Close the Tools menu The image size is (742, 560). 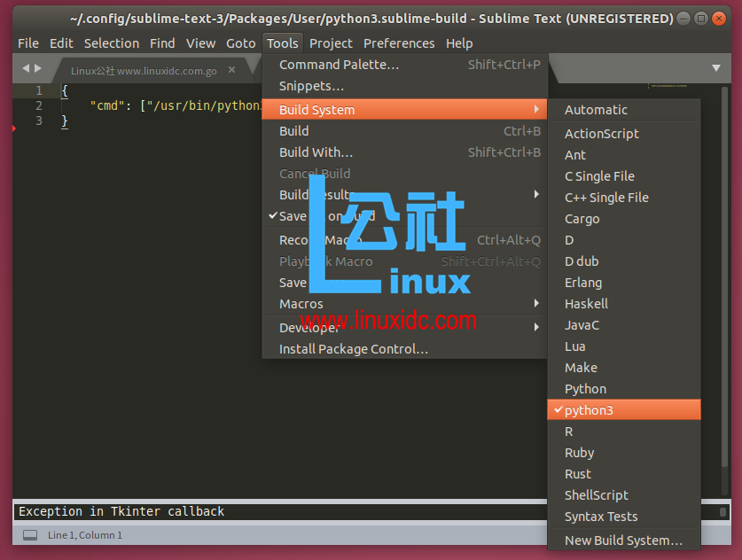(x=283, y=43)
